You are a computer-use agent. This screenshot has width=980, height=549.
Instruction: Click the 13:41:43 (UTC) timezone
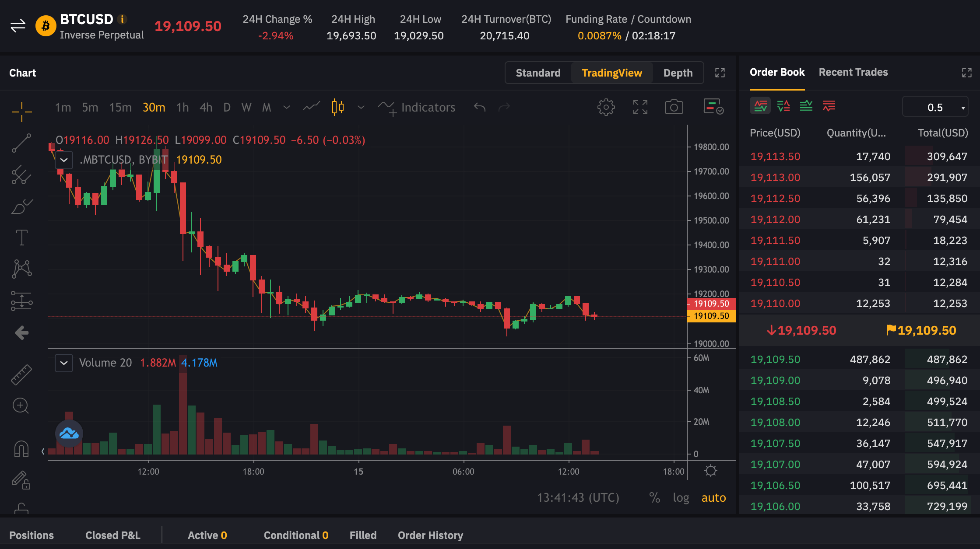click(x=578, y=498)
